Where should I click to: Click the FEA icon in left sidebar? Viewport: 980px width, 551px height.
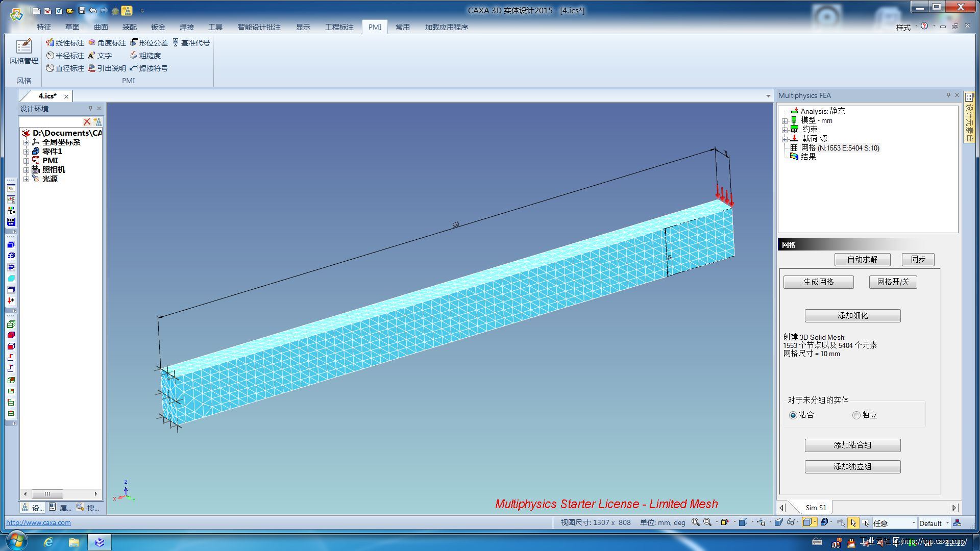coord(11,211)
